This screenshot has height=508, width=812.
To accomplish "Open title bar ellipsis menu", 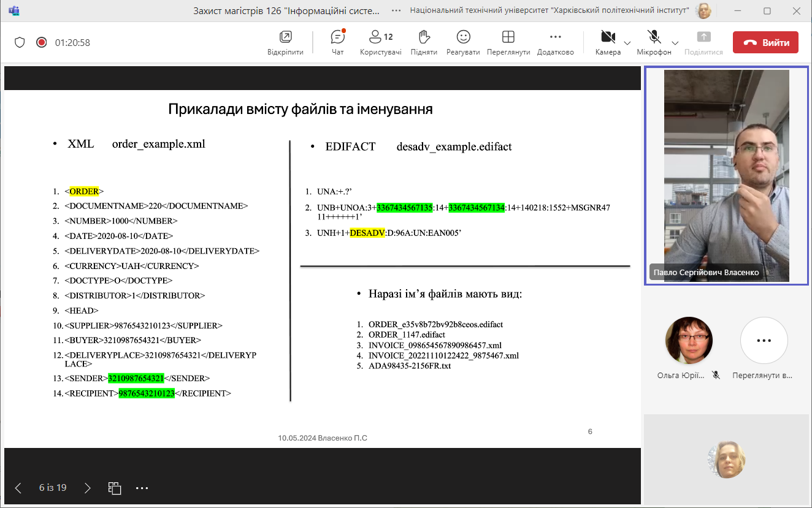I will [x=396, y=10].
